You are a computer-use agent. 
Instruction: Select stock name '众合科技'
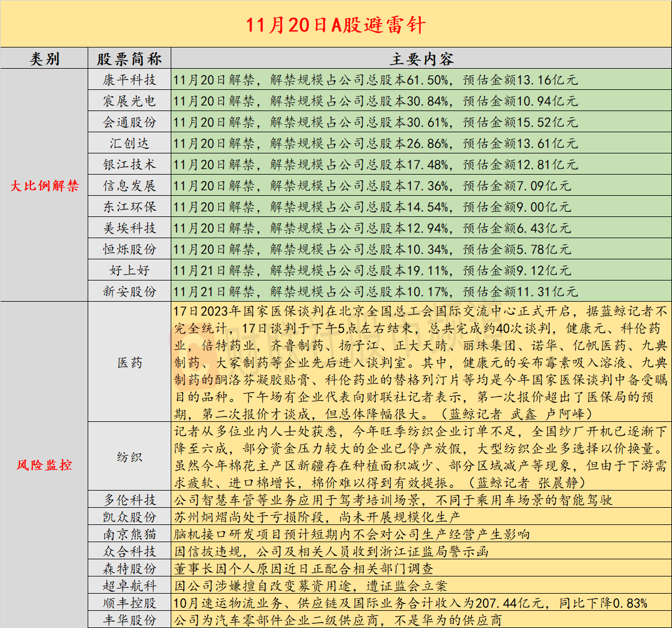129,551
